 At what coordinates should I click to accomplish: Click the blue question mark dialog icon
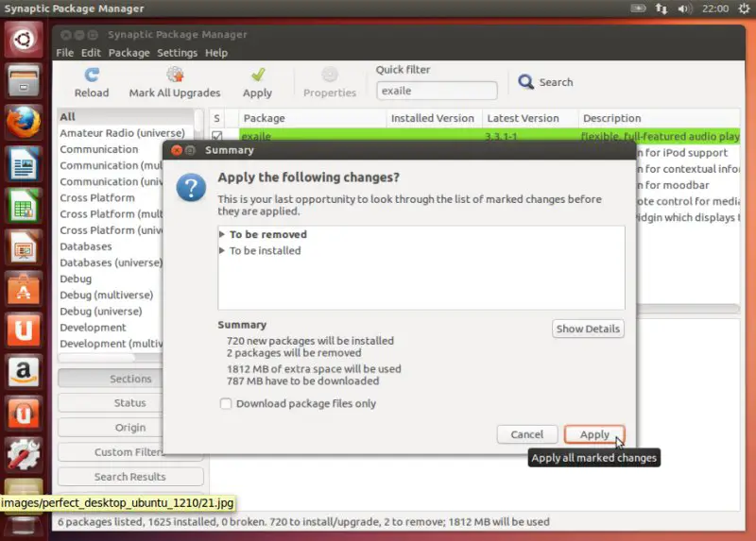coord(191,187)
